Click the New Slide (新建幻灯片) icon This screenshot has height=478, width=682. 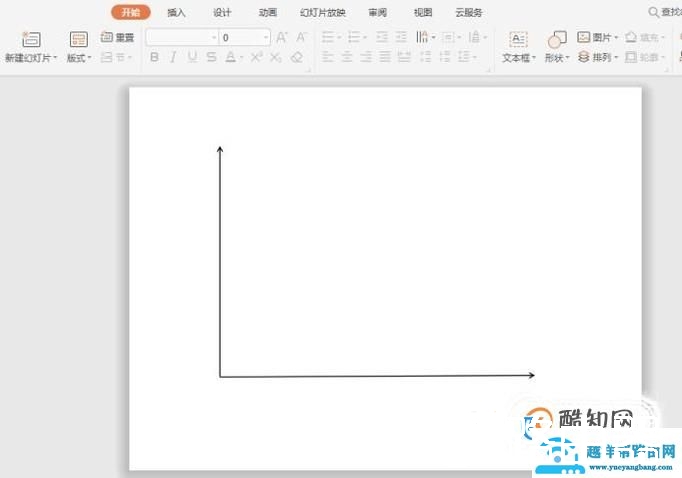[x=31, y=40]
